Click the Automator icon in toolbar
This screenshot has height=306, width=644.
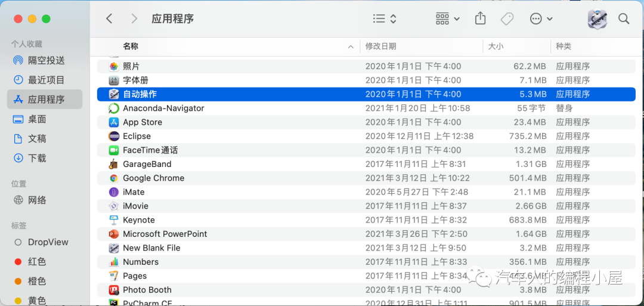597,18
